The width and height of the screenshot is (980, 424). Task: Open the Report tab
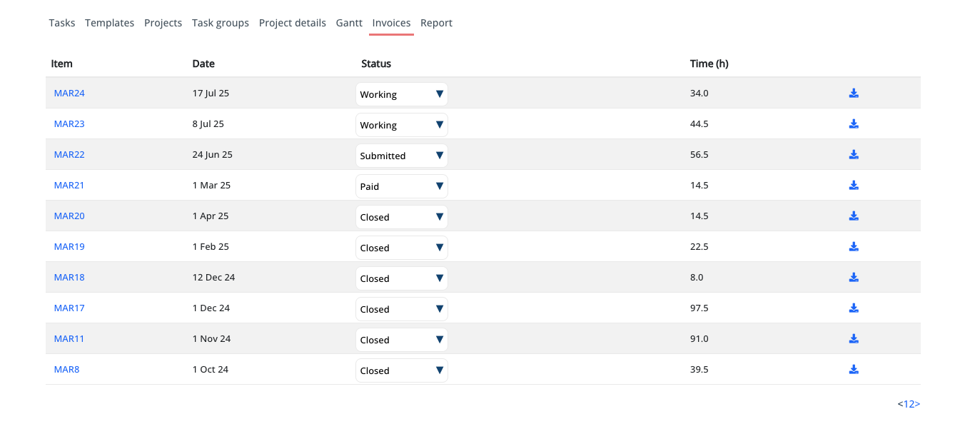436,23
